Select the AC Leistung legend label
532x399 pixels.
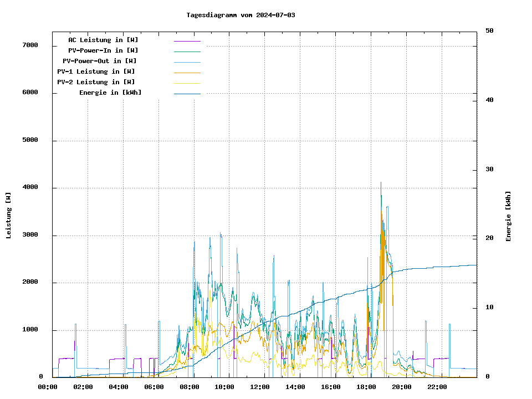(x=103, y=40)
